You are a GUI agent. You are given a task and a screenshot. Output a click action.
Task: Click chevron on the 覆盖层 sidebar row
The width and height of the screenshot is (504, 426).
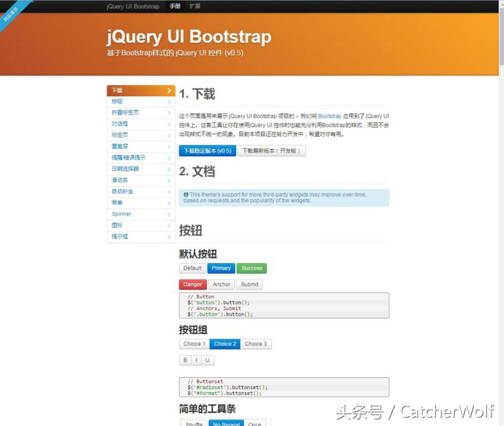pos(169,147)
